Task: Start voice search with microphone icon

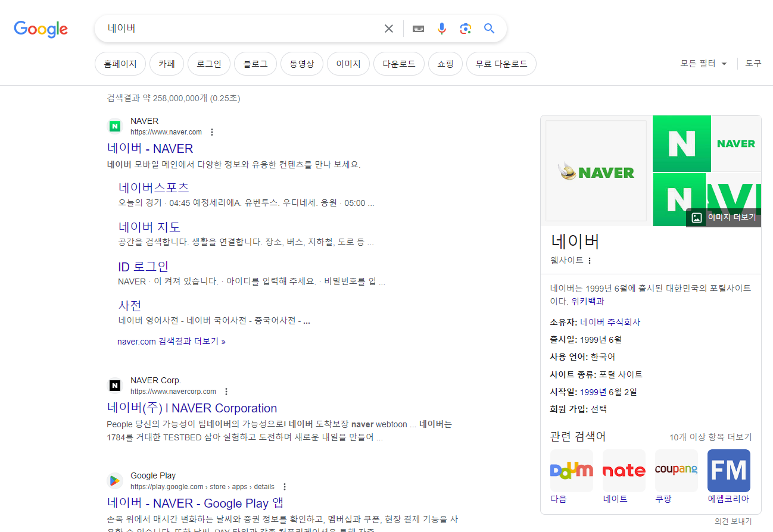Action: point(441,29)
